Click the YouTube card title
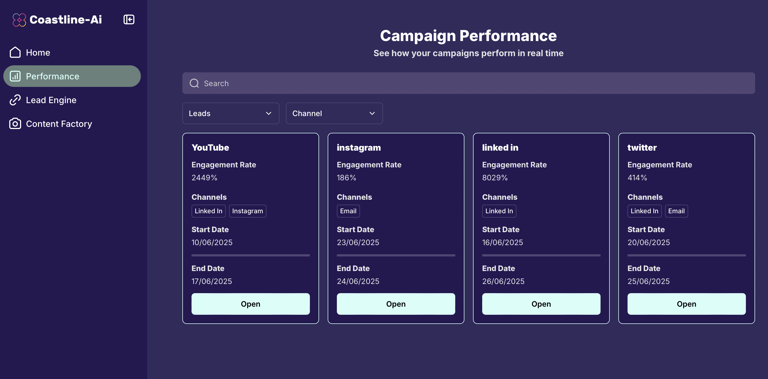 pos(210,147)
